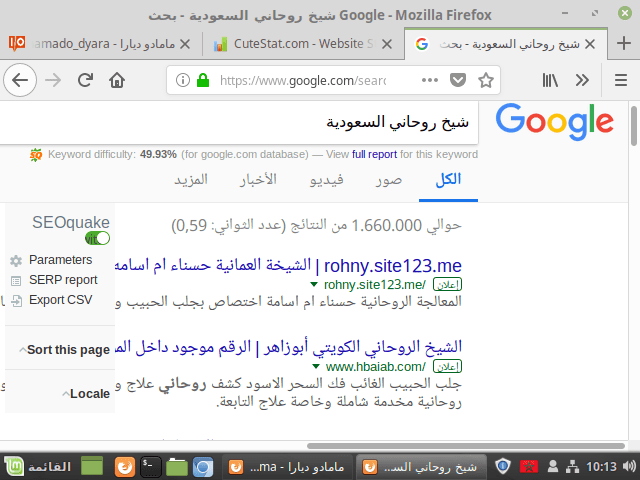Switch to الأخبار news results
The width and height of the screenshot is (640, 480).
(x=258, y=180)
